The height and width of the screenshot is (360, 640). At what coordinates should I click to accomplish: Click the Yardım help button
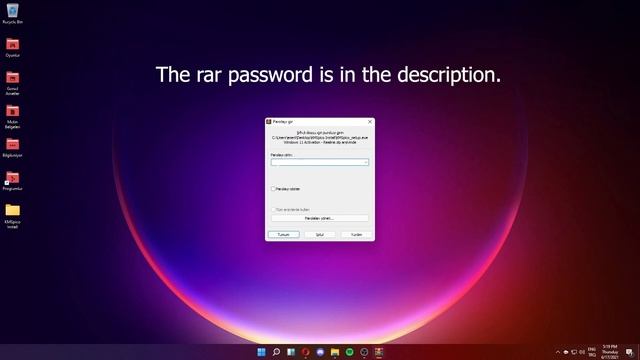[x=356, y=235]
